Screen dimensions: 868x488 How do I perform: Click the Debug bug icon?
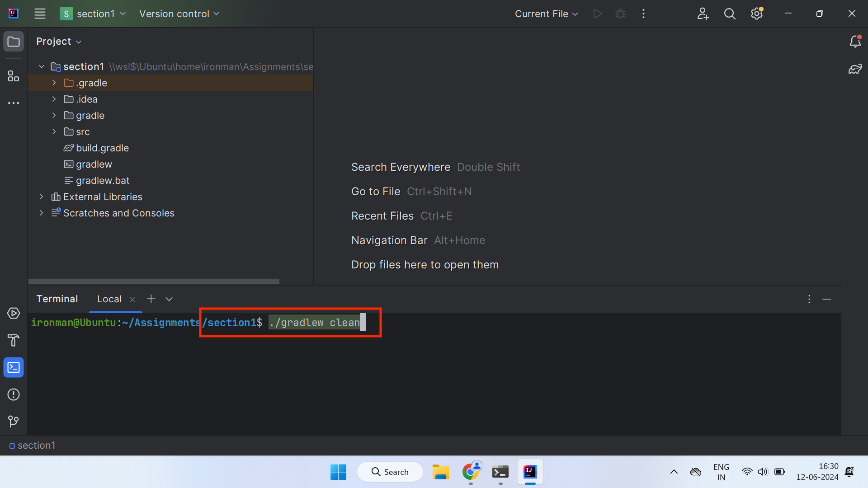(x=620, y=14)
